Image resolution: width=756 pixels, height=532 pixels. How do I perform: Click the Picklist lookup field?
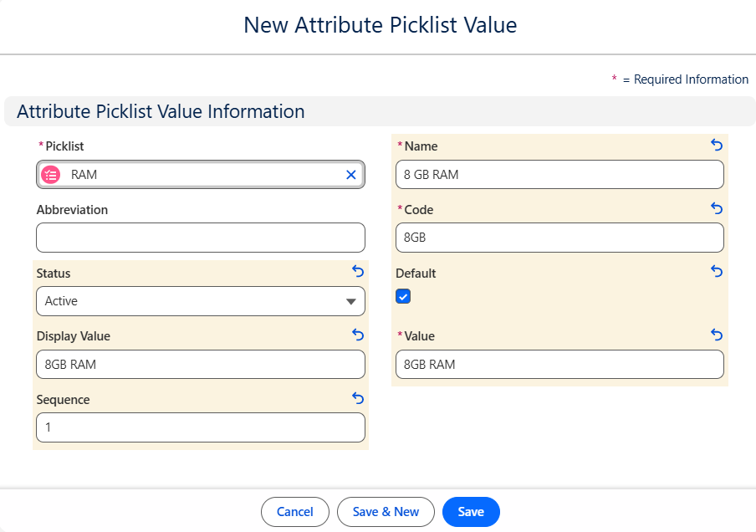point(201,175)
